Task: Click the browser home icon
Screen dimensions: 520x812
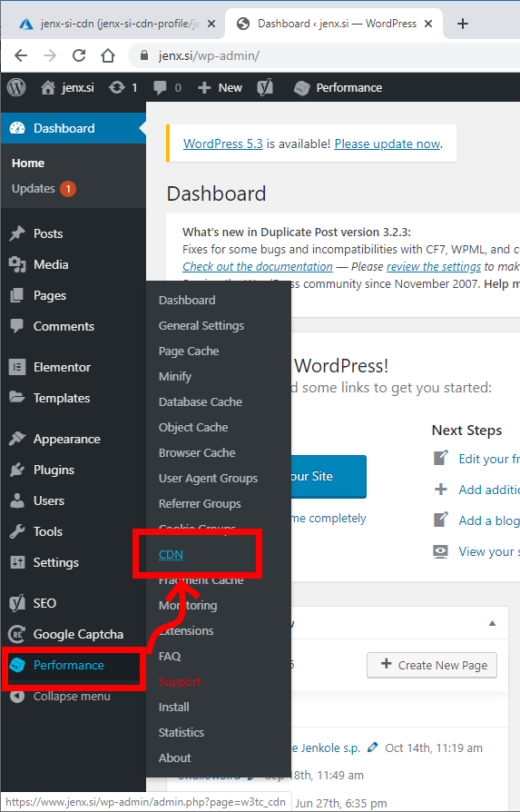Action: click(x=108, y=54)
